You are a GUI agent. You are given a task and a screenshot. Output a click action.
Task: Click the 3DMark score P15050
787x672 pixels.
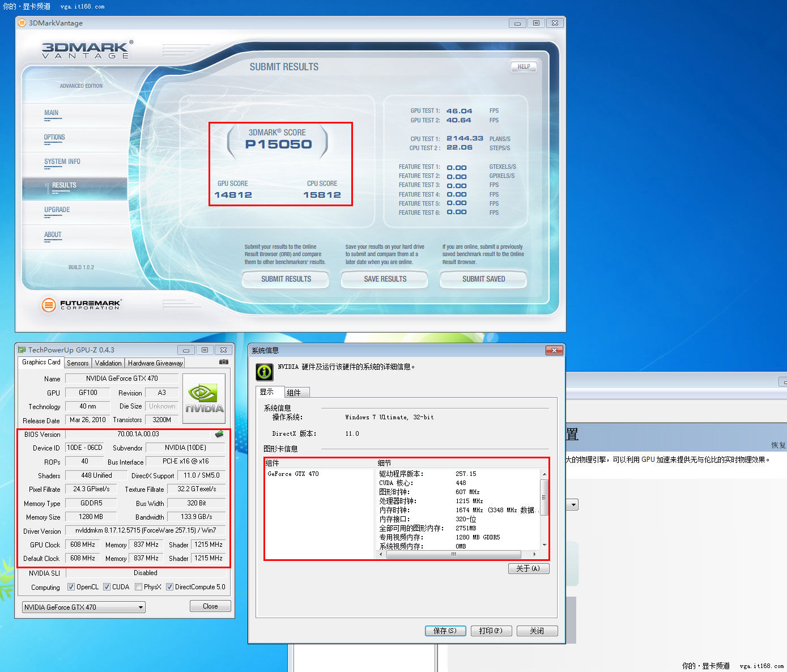click(278, 144)
